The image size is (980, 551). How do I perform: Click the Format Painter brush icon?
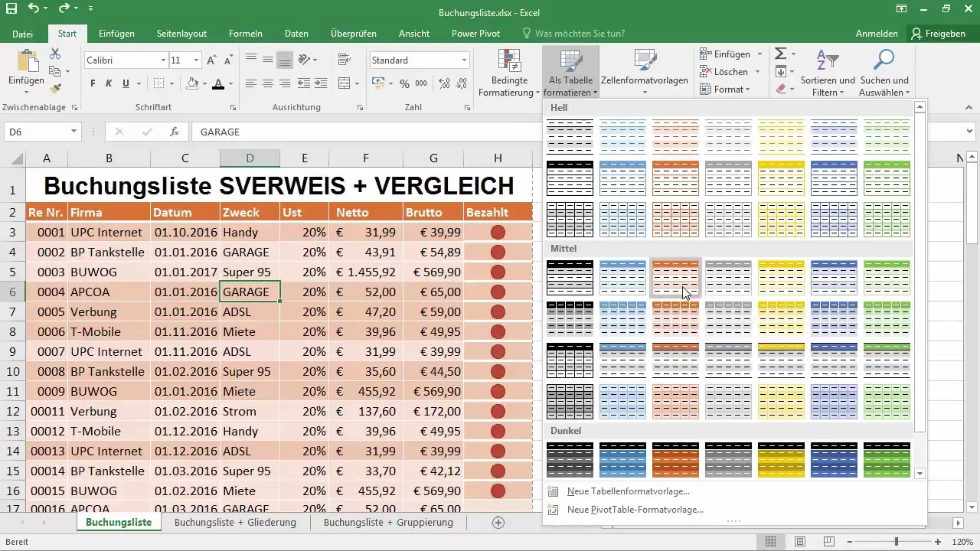coord(55,89)
